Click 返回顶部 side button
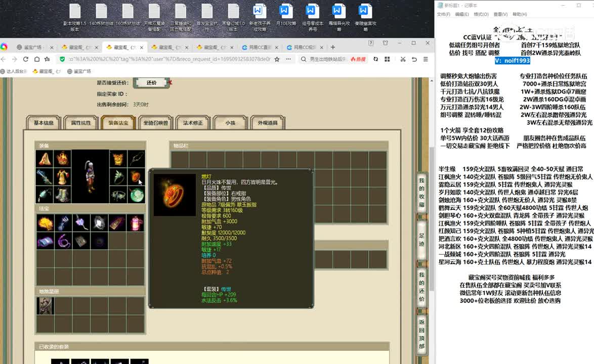Screen dimensions: 594x364 click(x=421, y=334)
